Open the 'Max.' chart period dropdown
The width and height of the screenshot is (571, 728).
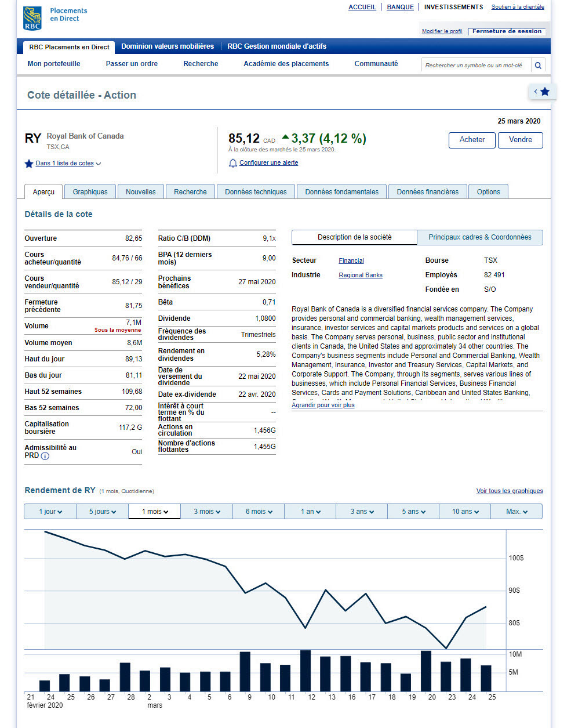pyautogui.click(x=517, y=512)
